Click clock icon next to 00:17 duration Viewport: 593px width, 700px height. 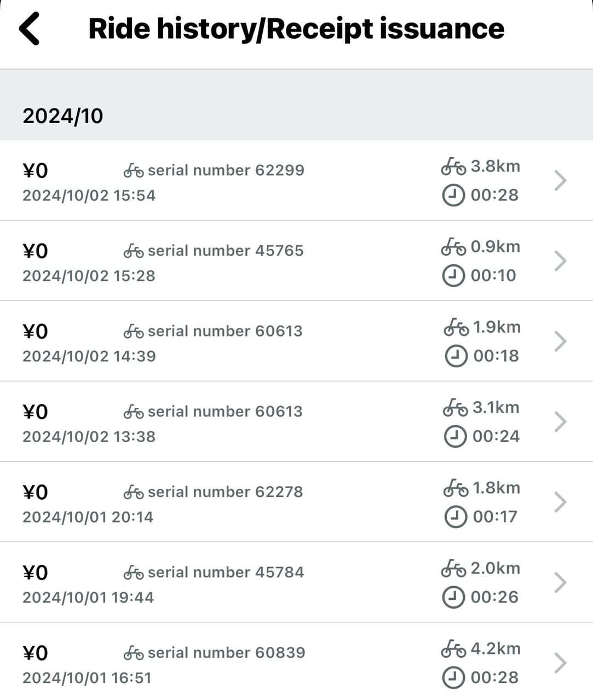click(456, 517)
